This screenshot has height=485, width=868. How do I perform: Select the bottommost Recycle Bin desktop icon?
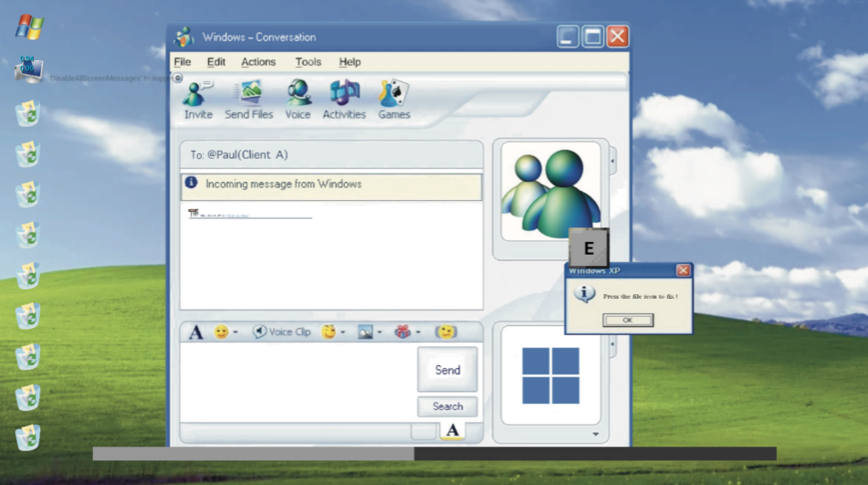point(28,438)
